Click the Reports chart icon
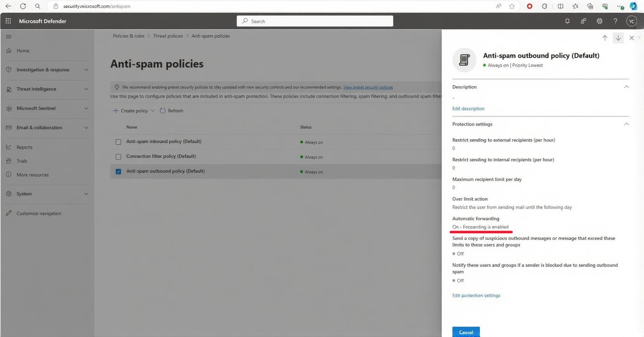 8,147
